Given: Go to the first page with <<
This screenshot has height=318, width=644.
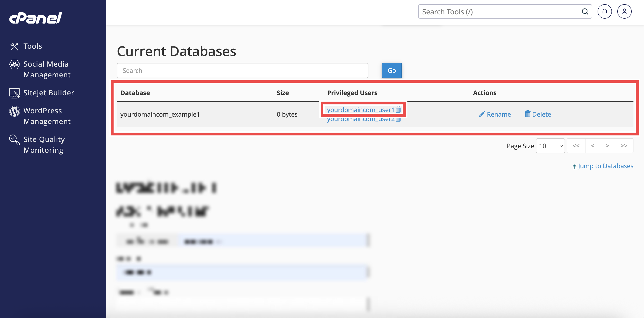Looking at the screenshot, I should pyautogui.click(x=576, y=146).
